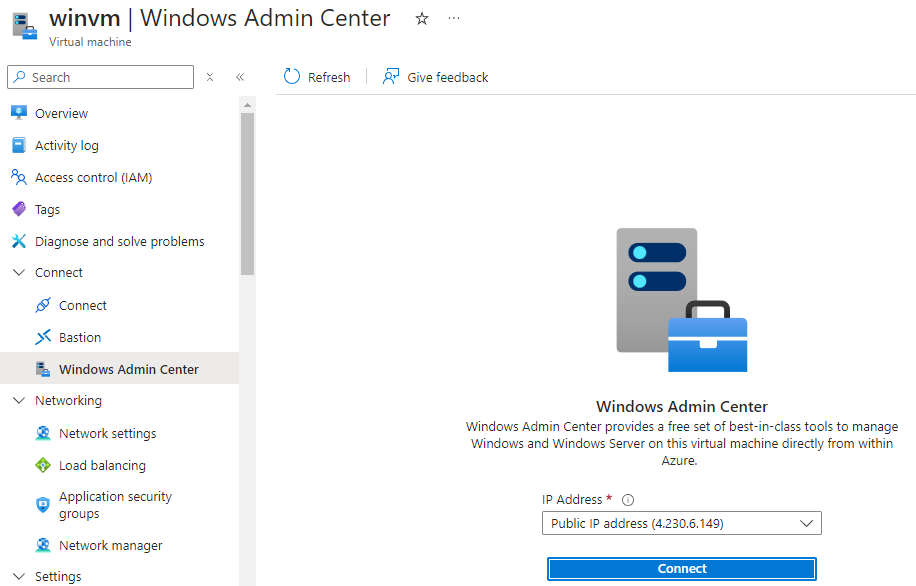This screenshot has height=586, width=916.
Task: Click the Access control people icon
Action: [x=19, y=177]
